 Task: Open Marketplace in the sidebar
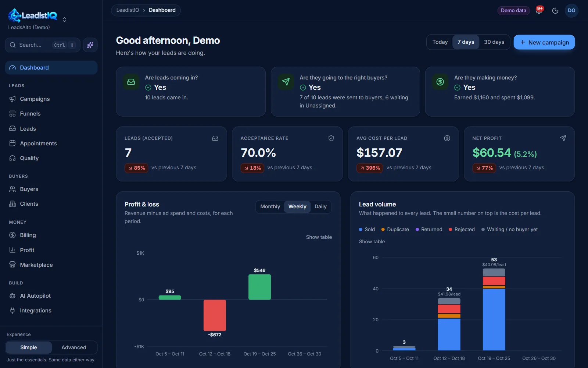click(x=51, y=265)
